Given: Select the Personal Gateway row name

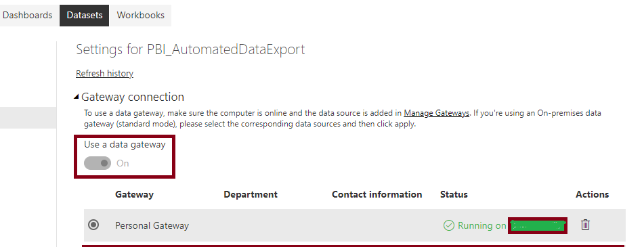Looking at the screenshot, I should (152, 225).
